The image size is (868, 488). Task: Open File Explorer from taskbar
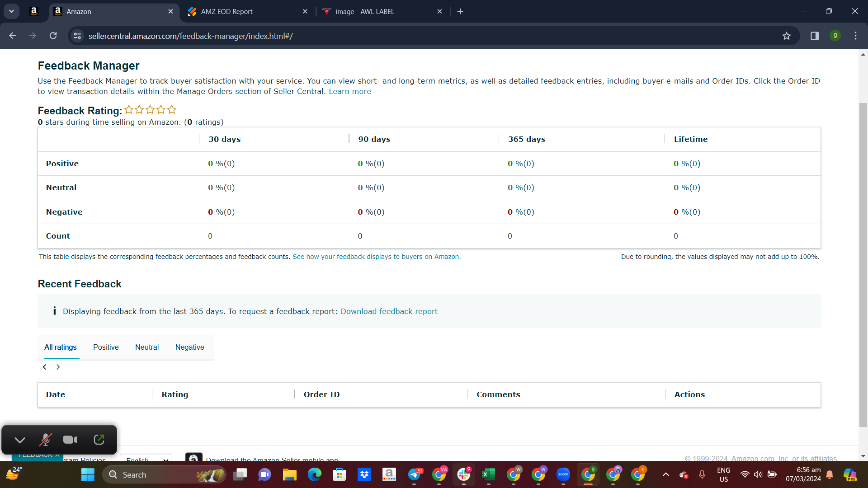coord(289,474)
